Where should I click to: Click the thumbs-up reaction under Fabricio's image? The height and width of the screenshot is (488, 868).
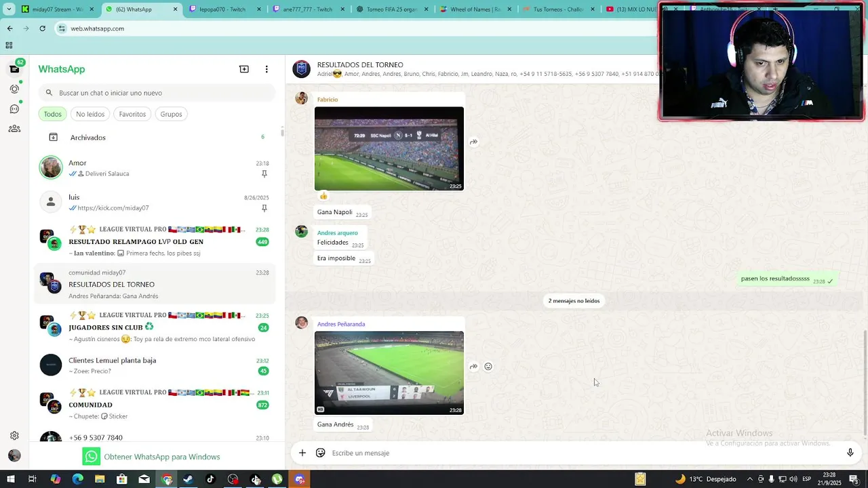(x=323, y=196)
